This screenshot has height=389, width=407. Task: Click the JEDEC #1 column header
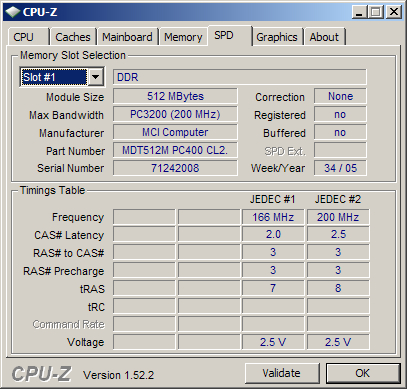pos(273,199)
